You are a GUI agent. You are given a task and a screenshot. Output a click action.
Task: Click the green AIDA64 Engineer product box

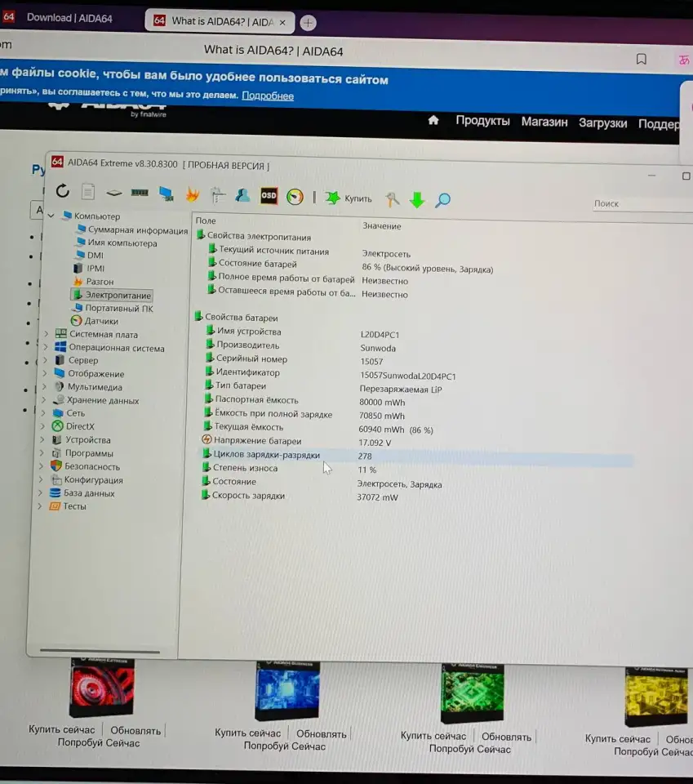472,693
